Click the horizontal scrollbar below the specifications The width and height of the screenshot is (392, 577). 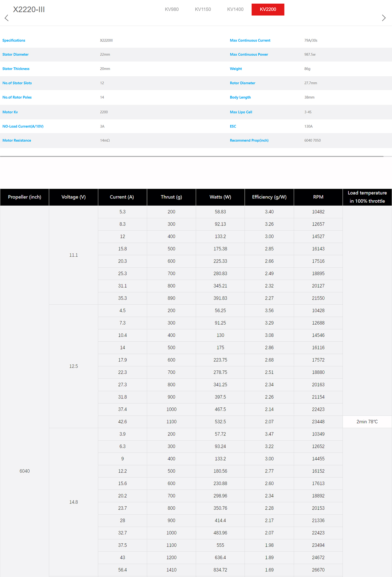(x=192, y=157)
